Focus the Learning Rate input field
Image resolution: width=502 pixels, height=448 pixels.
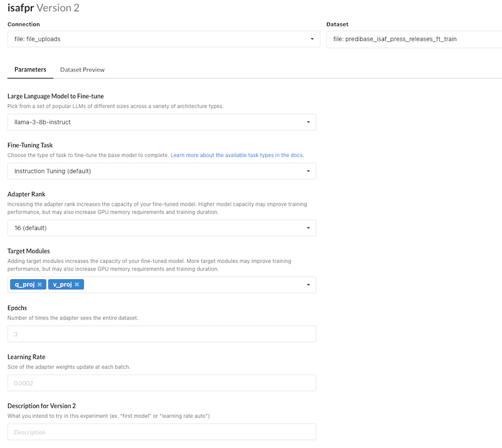click(161, 383)
